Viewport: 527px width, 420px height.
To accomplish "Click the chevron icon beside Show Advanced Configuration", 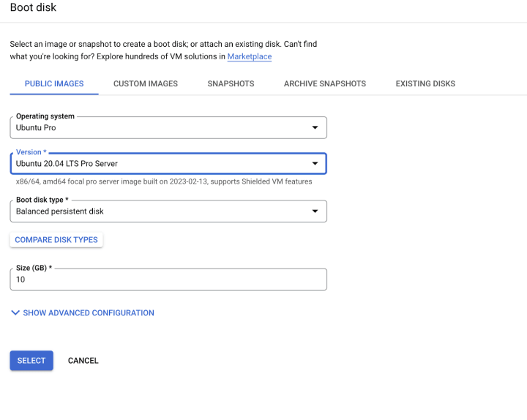I will (15, 313).
